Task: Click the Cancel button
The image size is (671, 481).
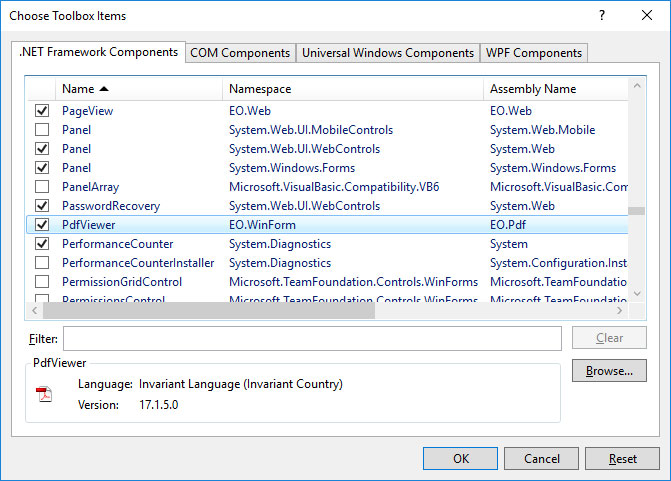Action: pyautogui.click(x=541, y=459)
